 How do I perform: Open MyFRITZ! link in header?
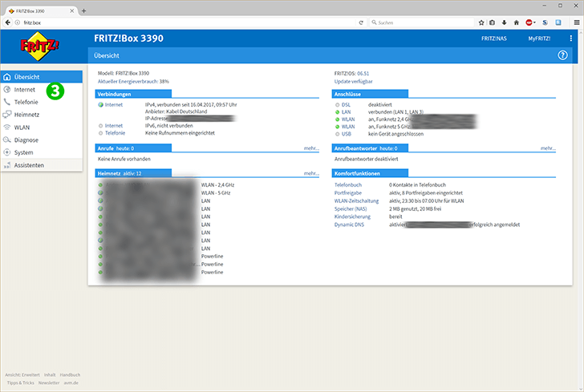click(x=539, y=38)
